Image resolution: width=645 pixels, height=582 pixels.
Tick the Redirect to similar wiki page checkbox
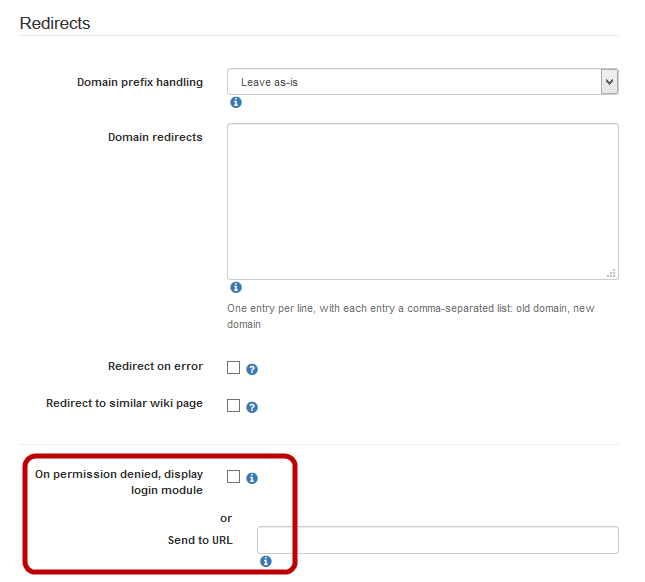(x=233, y=405)
